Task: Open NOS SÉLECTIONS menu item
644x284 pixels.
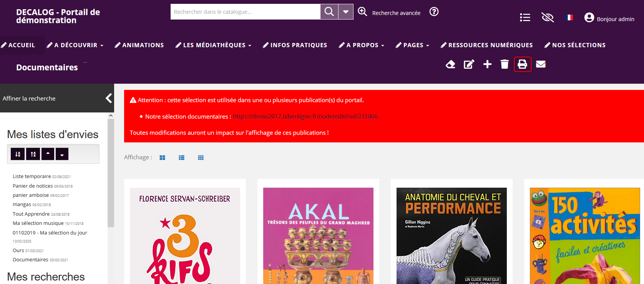Action: tap(579, 45)
